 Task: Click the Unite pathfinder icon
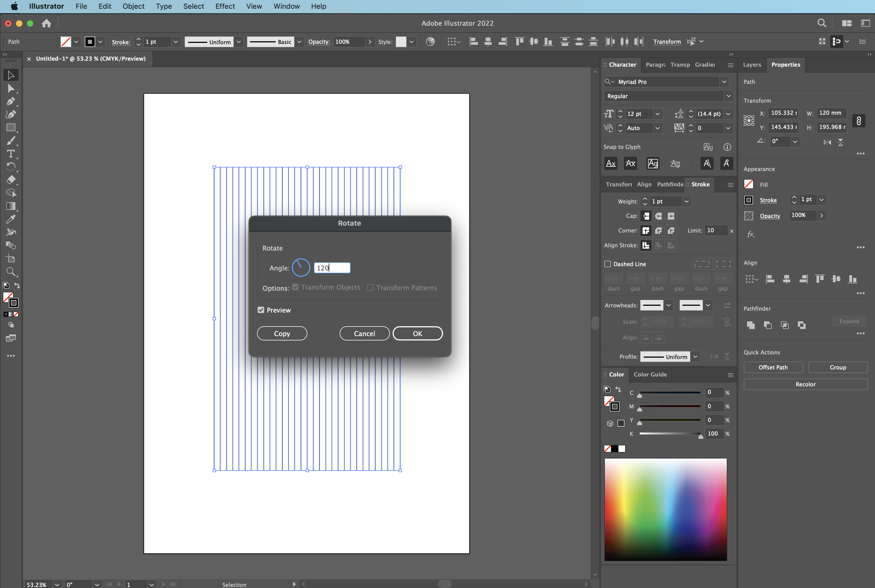(x=750, y=325)
